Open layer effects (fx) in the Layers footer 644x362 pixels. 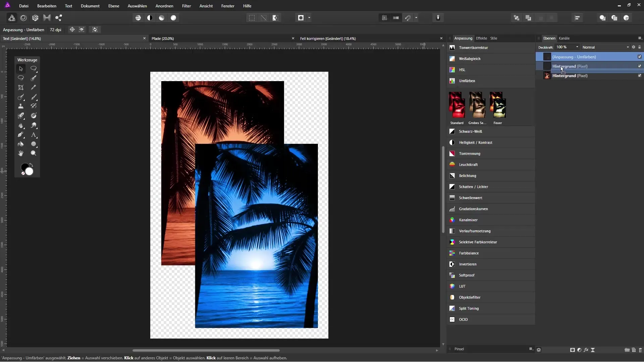(x=586, y=350)
